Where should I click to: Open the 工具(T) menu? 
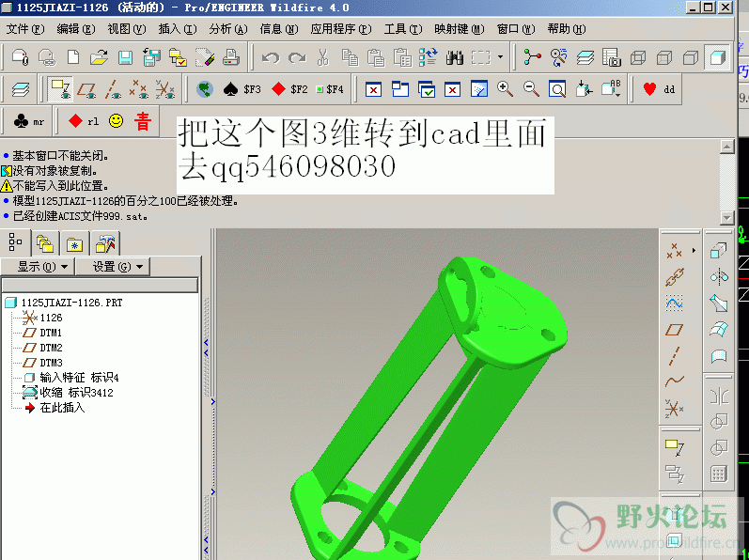point(403,29)
